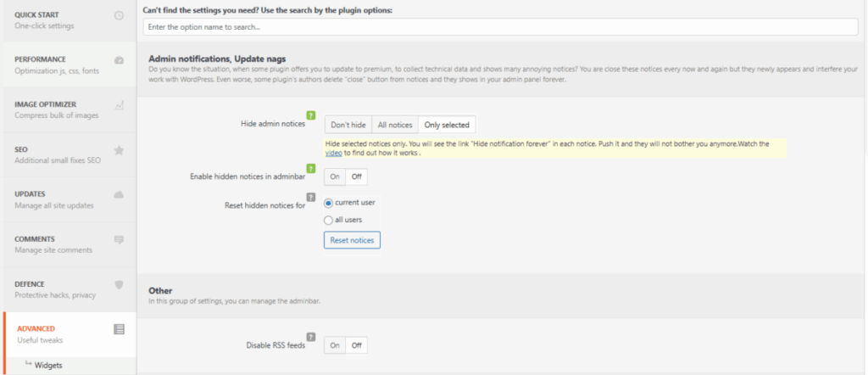Click the Defence shield icon
Screen dimensions: 868x375
(x=119, y=284)
